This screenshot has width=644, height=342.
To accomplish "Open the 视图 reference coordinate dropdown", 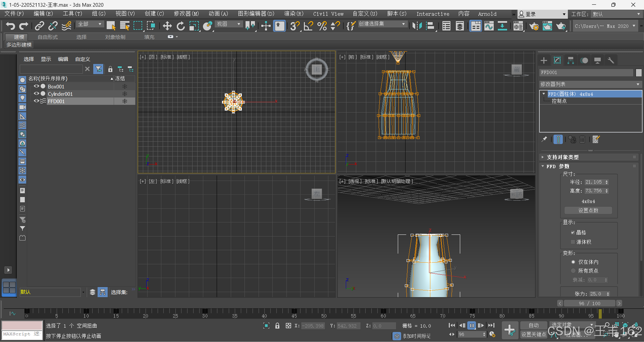I will 229,24.
